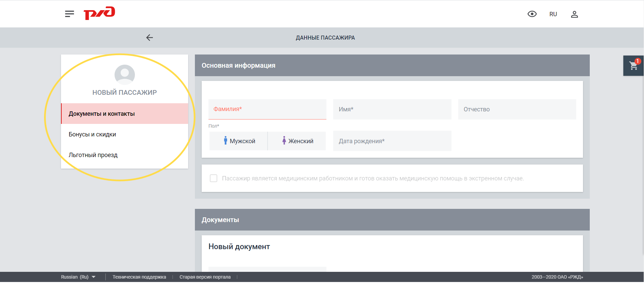The width and height of the screenshot is (644, 283).
Task: Choose Женский gender
Action: (x=297, y=141)
